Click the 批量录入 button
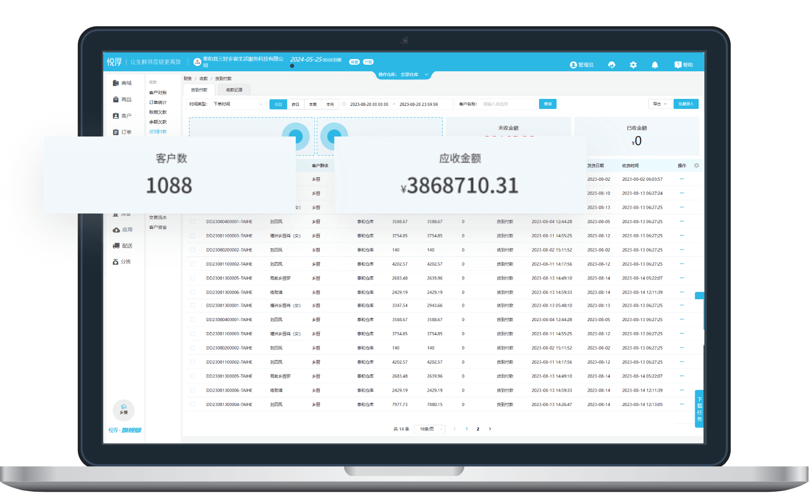This screenshot has height=504, width=812. point(686,104)
